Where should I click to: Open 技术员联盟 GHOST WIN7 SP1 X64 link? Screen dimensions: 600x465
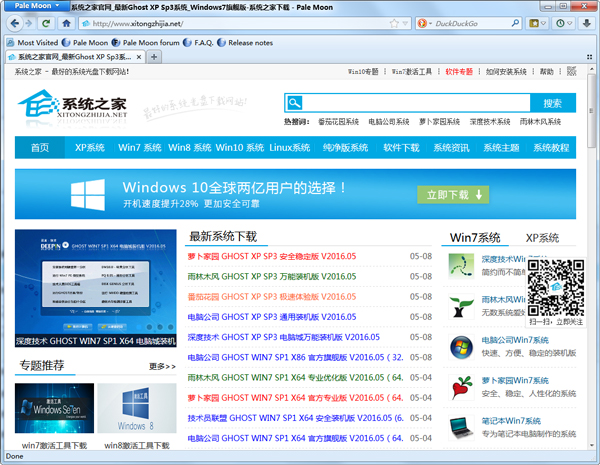pyautogui.click(x=295, y=418)
